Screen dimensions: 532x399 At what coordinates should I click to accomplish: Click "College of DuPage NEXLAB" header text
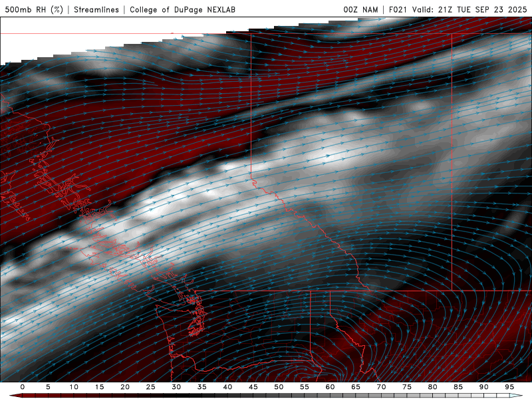[x=182, y=9]
